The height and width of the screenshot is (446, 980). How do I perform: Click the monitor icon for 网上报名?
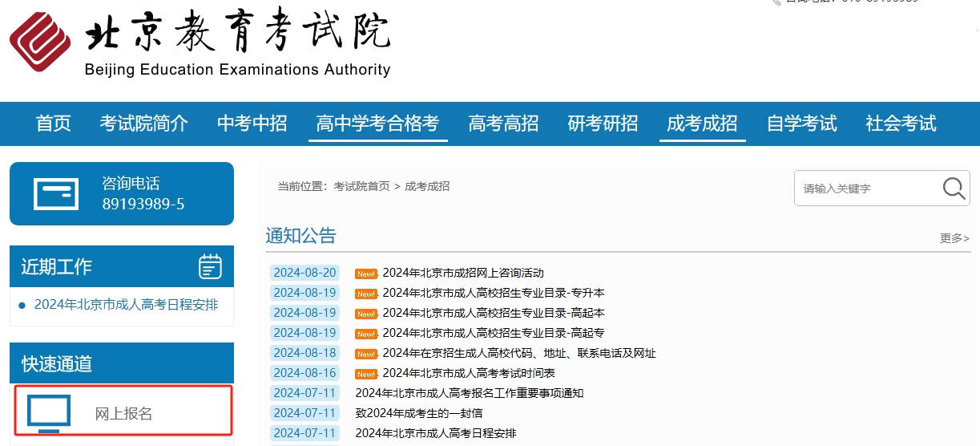point(49,413)
